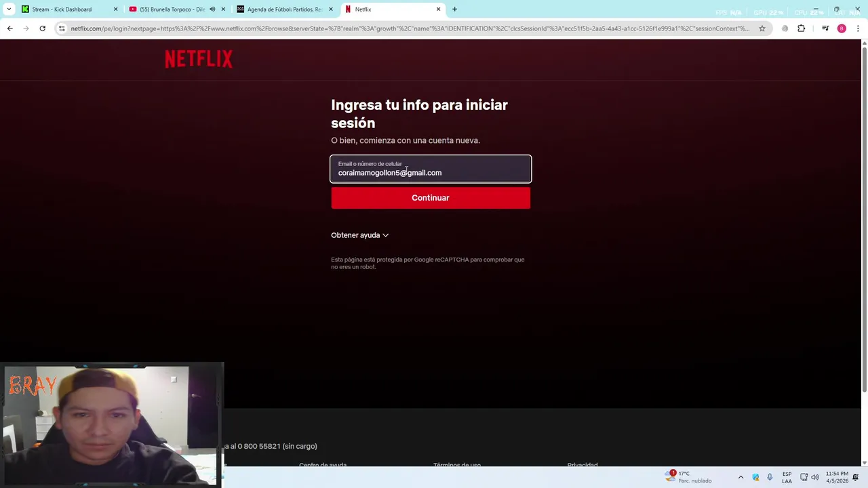The width and height of the screenshot is (868, 488).
Task: Go back to the previous page
Action: (x=10, y=28)
